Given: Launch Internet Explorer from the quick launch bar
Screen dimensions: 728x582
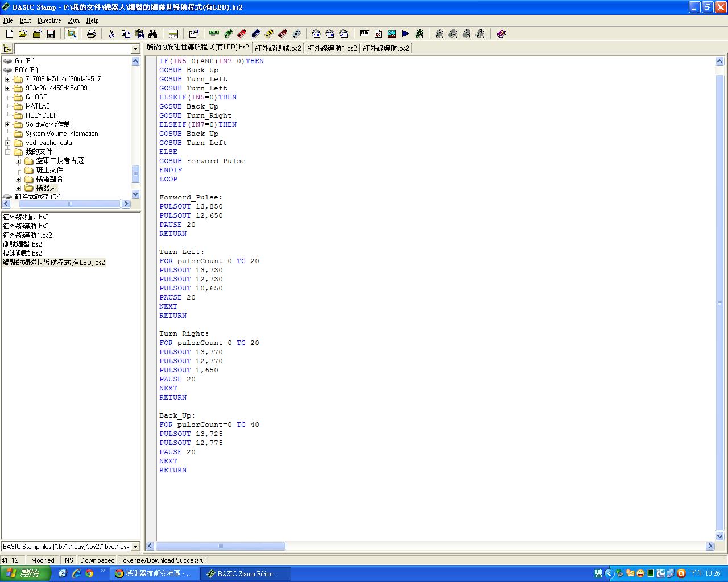Looking at the screenshot, I should (x=76, y=574).
